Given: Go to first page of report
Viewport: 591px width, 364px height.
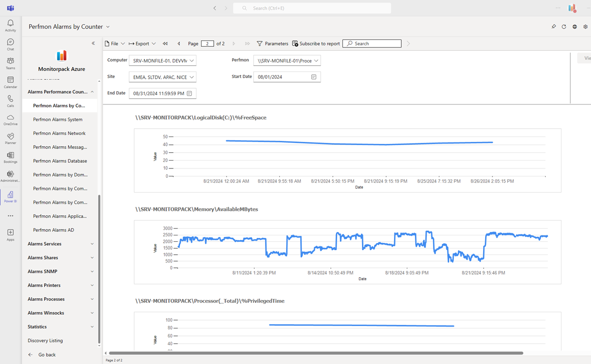Looking at the screenshot, I should (x=165, y=44).
